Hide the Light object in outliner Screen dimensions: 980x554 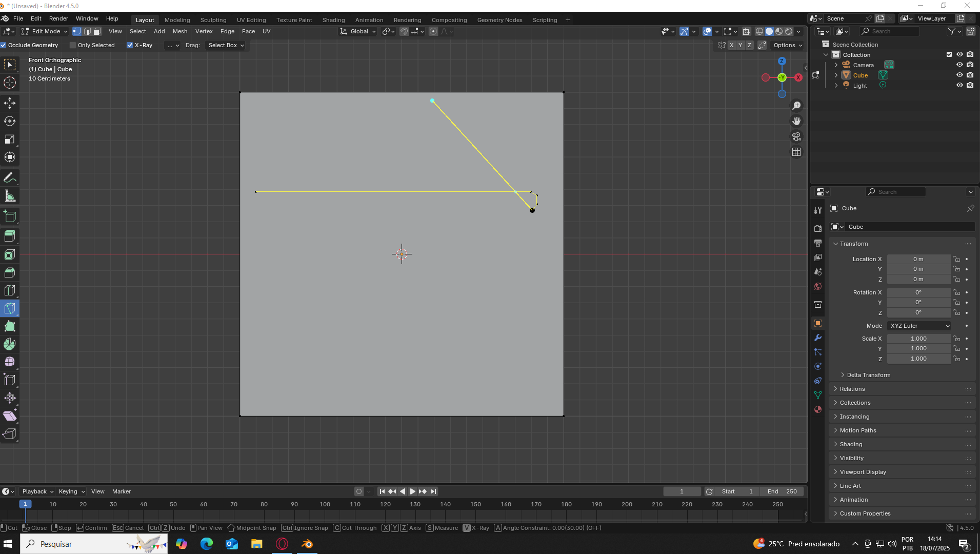point(959,85)
